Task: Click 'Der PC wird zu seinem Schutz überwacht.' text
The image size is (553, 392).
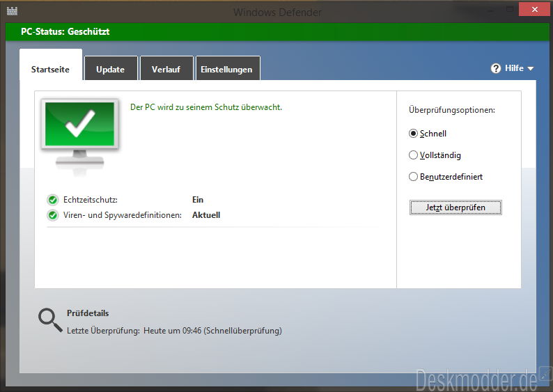Action: [206, 107]
